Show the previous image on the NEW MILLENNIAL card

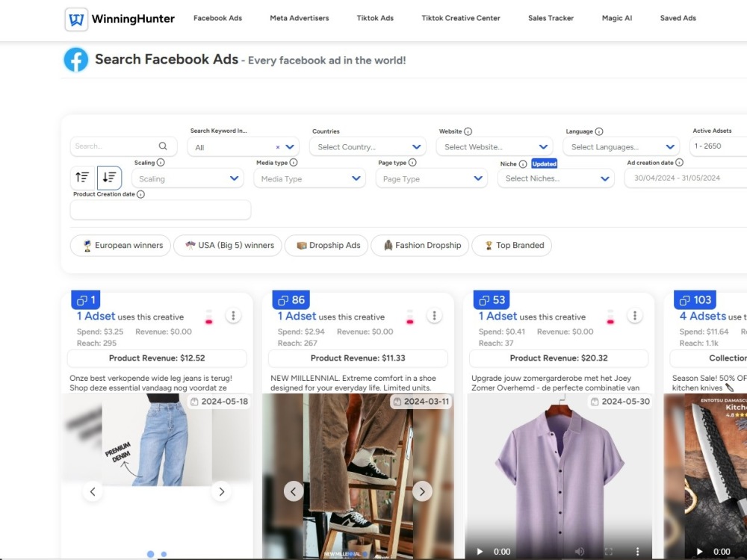(294, 491)
